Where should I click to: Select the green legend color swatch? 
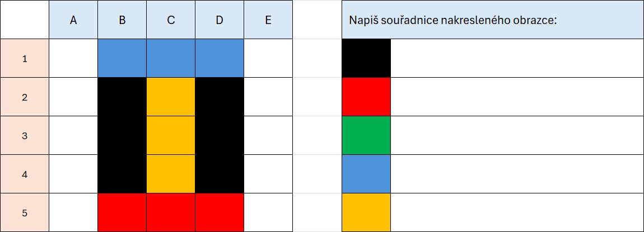pos(366,135)
